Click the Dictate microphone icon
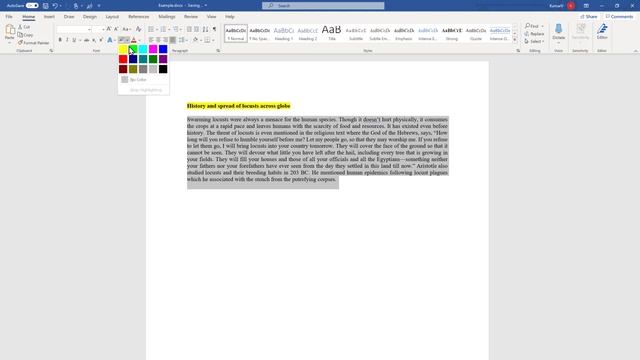This screenshot has width=640, height=360. [x=558, y=29]
